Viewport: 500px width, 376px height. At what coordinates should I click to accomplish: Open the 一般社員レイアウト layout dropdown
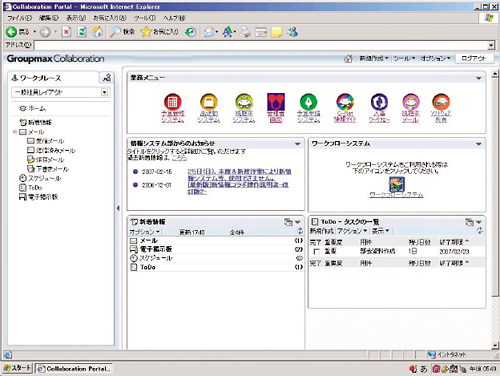(x=104, y=92)
